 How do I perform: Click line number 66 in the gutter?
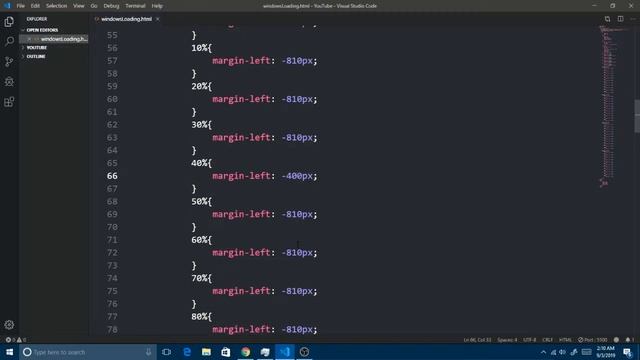click(x=112, y=176)
